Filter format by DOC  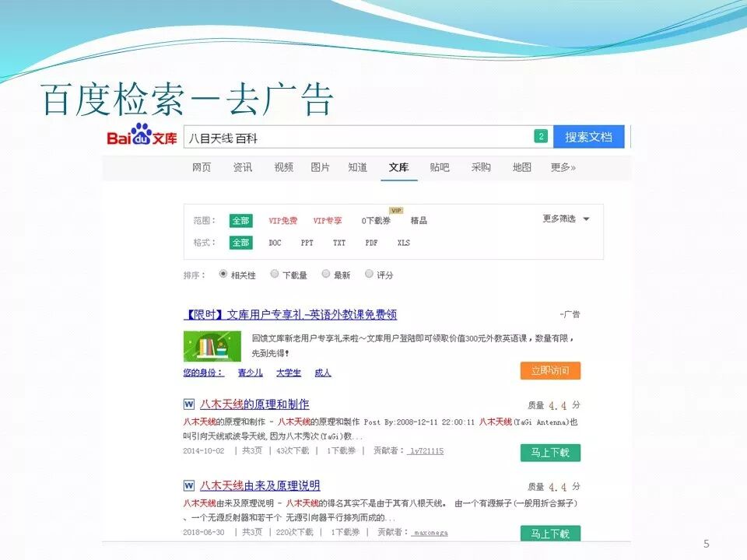(x=275, y=243)
